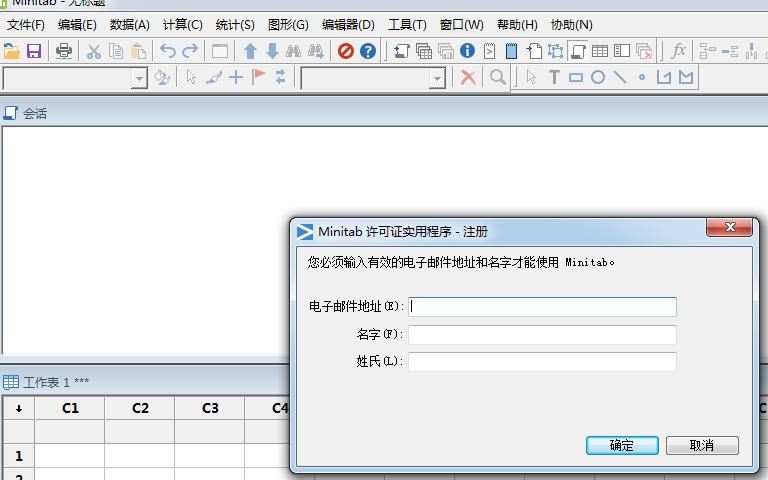Click the paint bucket fill icon

pos(162,77)
